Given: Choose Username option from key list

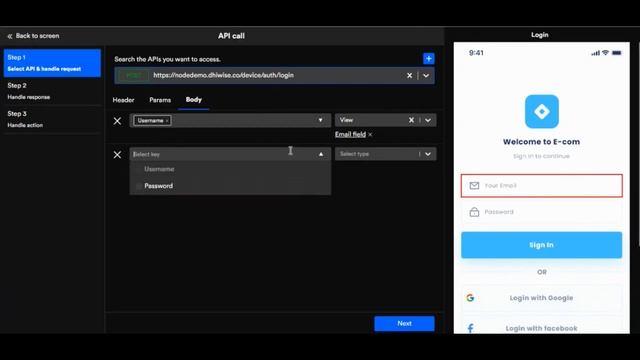Looking at the screenshot, I should pyautogui.click(x=230, y=169).
